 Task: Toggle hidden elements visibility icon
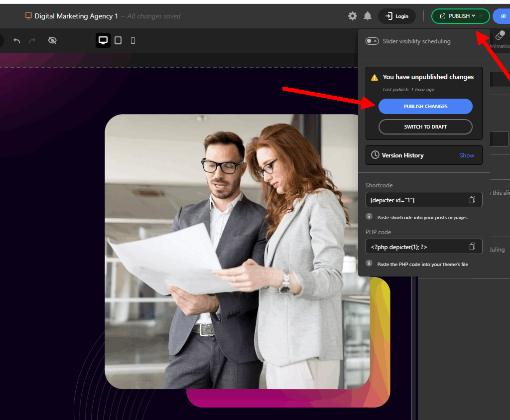point(52,40)
